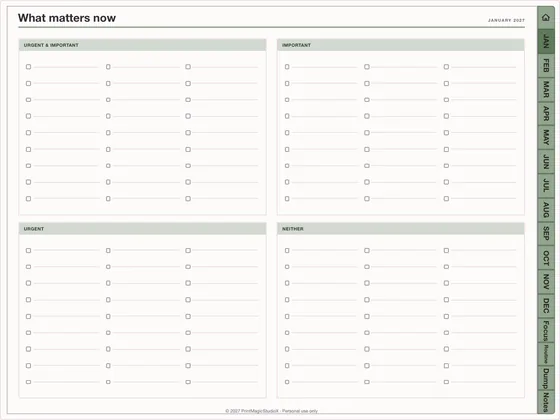Navigate to the NOV tab
The width and height of the screenshot is (560, 420).
(546, 281)
